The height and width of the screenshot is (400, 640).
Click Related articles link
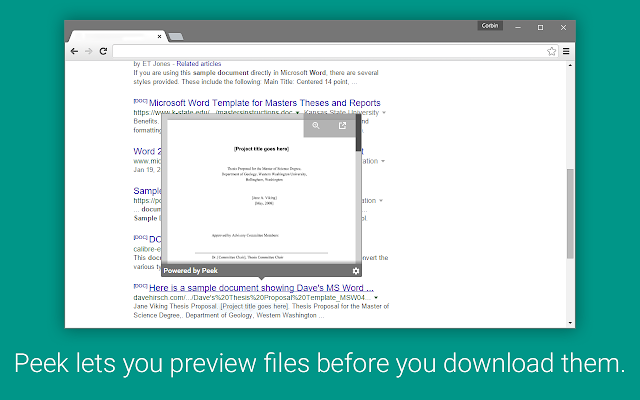tap(199, 64)
